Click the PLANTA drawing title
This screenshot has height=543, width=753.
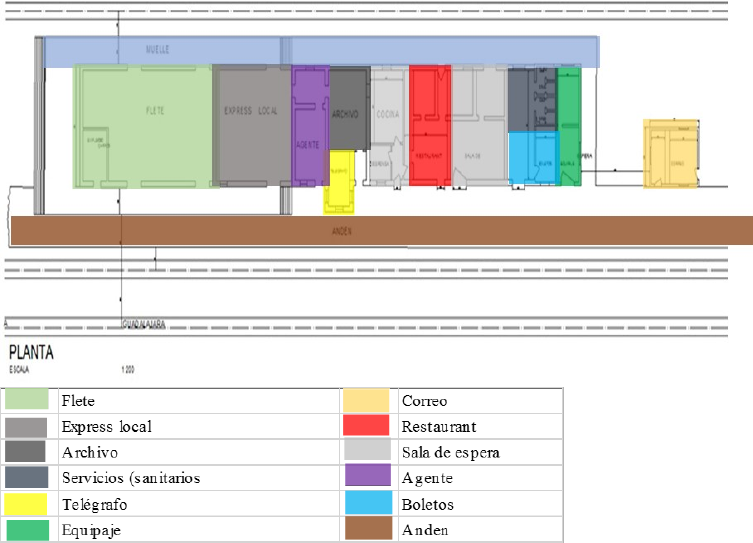point(31,353)
